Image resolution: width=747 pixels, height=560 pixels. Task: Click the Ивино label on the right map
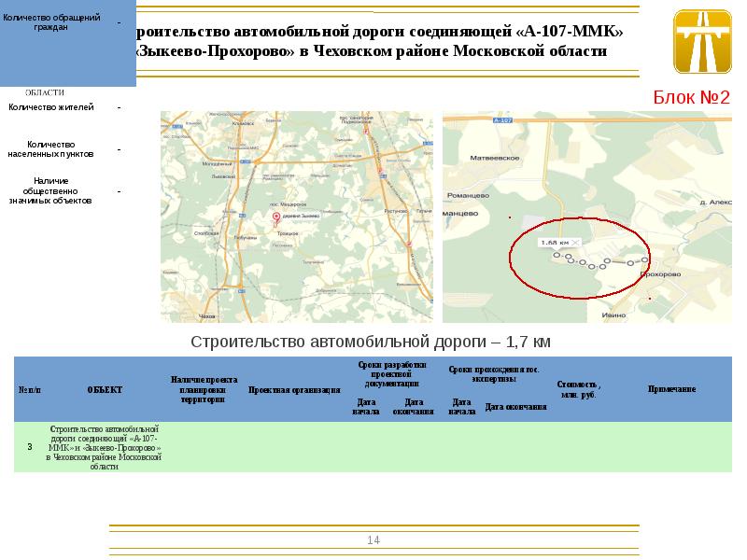coord(613,315)
